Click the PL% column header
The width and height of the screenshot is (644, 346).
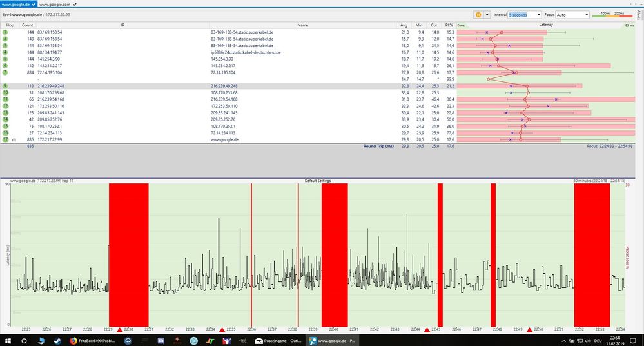tap(449, 25)
